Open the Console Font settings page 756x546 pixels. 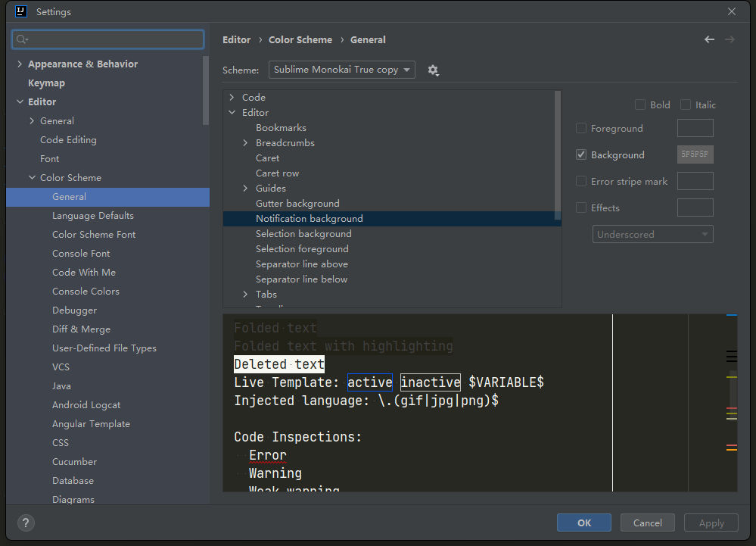(x=81, y=253)
